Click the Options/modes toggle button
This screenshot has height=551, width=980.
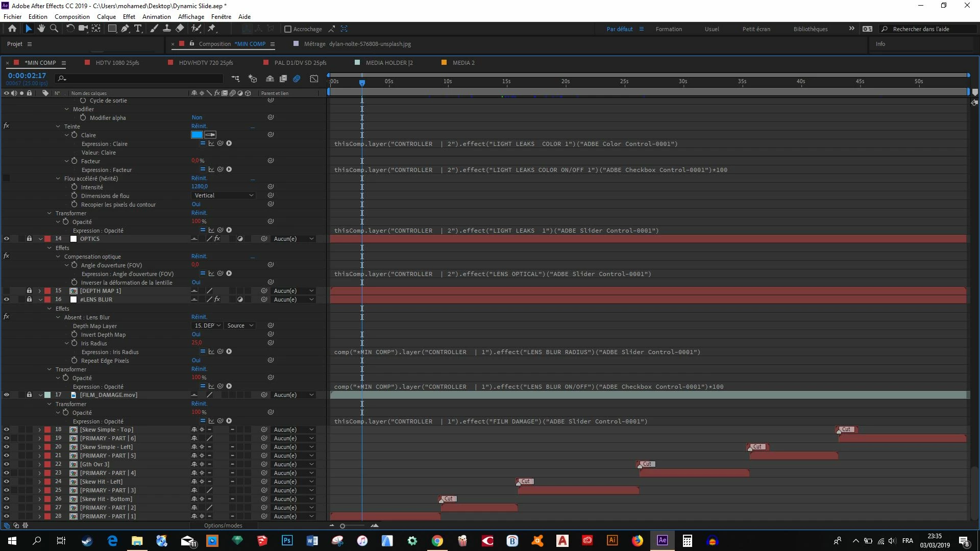223,525
